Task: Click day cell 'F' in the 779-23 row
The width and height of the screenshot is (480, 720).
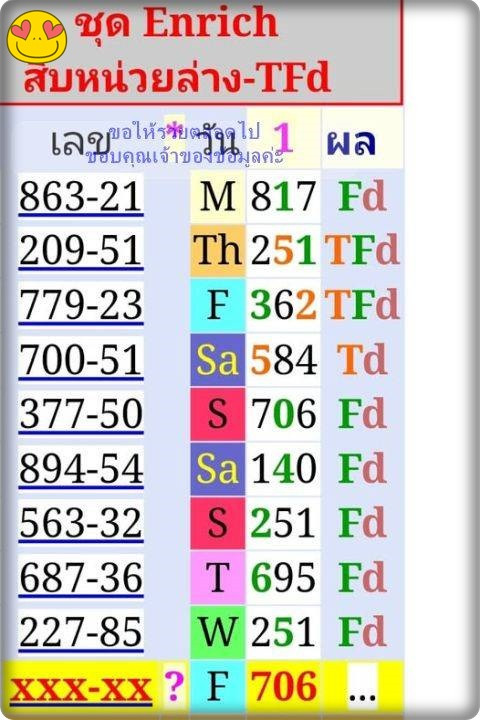Action: tap(218, 305)
